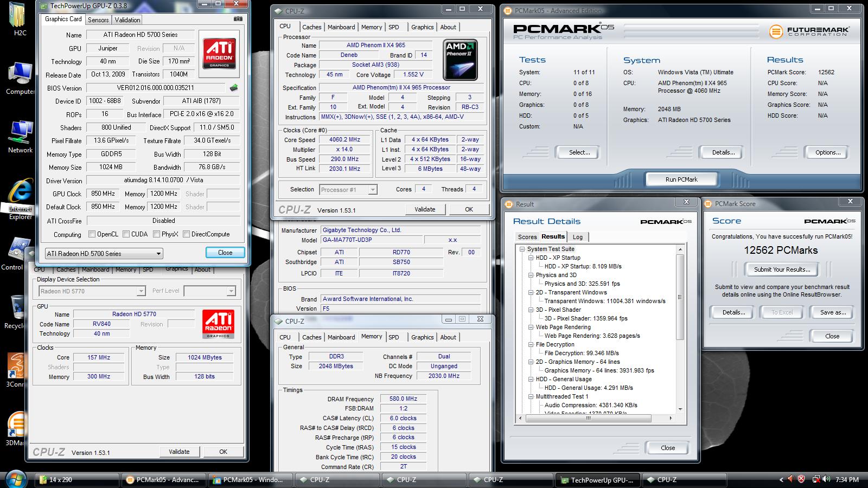Click Submit Your Results button

pyautogui.click(x=782, y=269)
